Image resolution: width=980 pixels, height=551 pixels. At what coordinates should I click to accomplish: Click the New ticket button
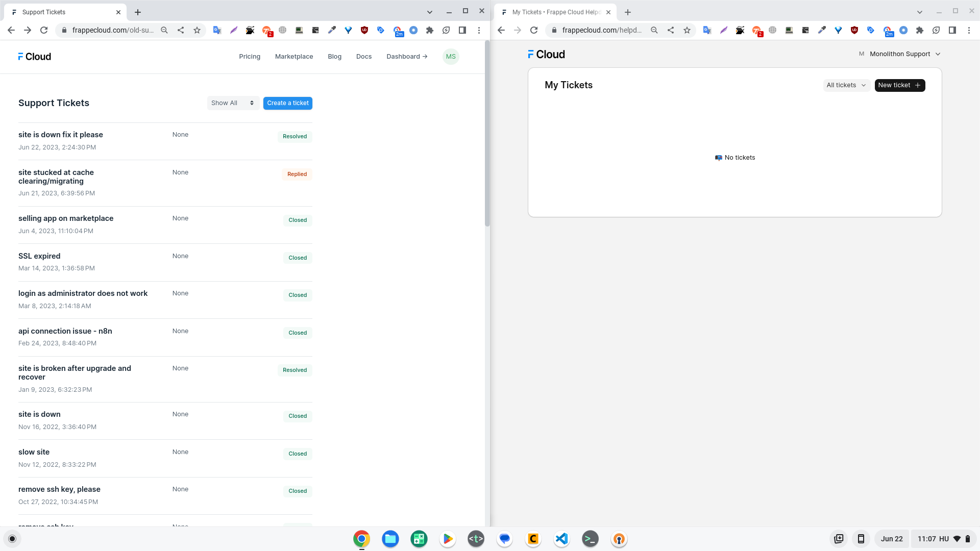click(899, 85)
